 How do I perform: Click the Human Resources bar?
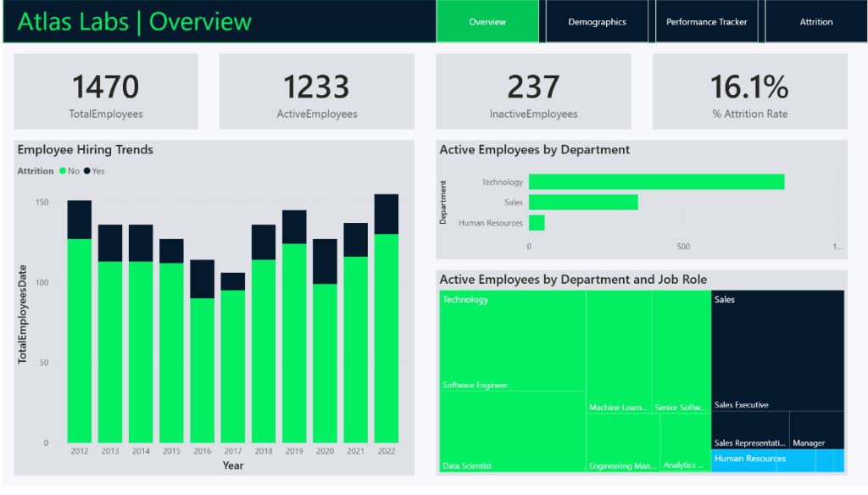pos(537,223)
